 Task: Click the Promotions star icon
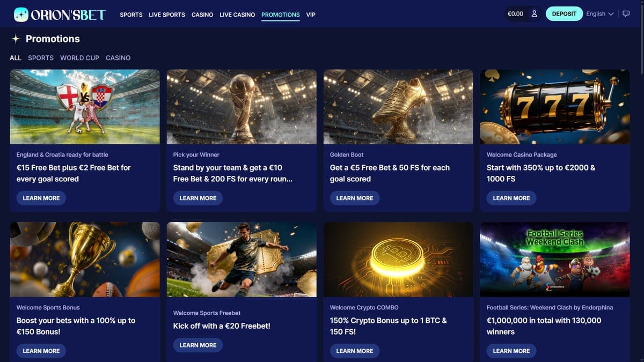(16, 39)
